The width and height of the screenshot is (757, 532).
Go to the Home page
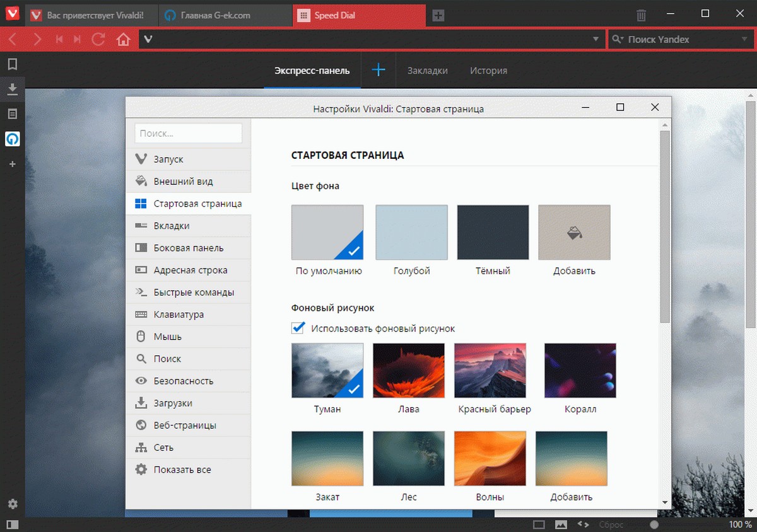pyautogui.click(x=123, y=40)
